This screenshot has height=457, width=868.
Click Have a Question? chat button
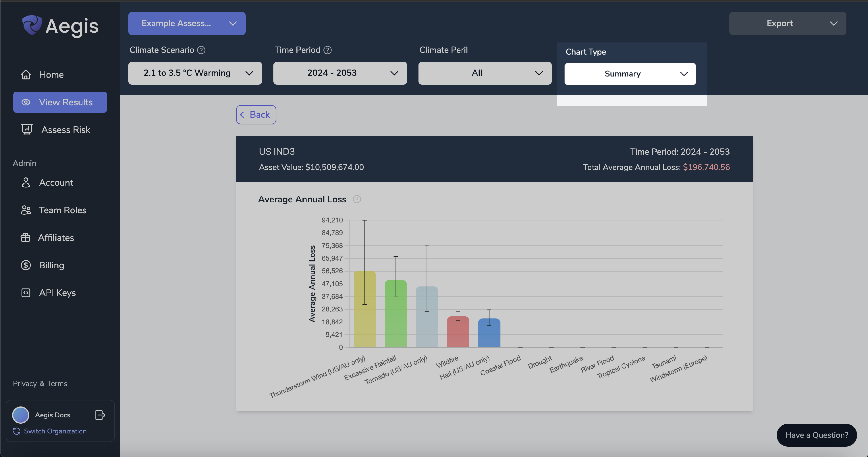816,435
